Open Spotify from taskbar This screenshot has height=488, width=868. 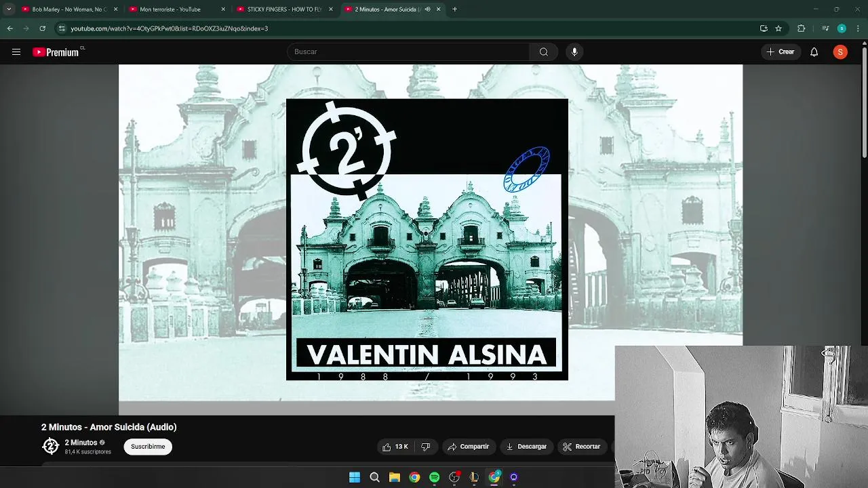pyautogui.click(x=434, y=477)
